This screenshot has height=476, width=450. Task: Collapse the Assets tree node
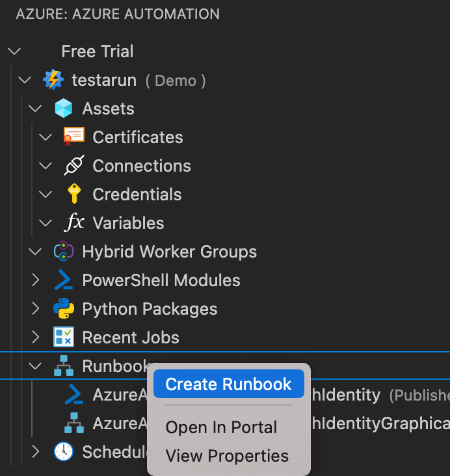[35, 109]
